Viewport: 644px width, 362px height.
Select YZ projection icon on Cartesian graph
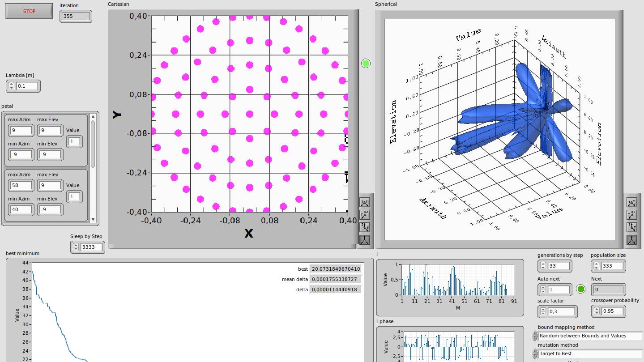click(x=365, y=227)
